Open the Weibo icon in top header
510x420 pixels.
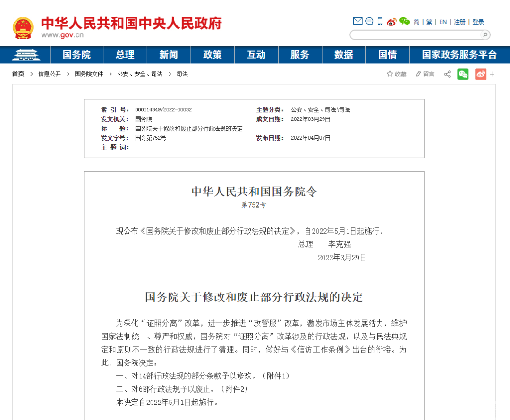pos(391,22)
